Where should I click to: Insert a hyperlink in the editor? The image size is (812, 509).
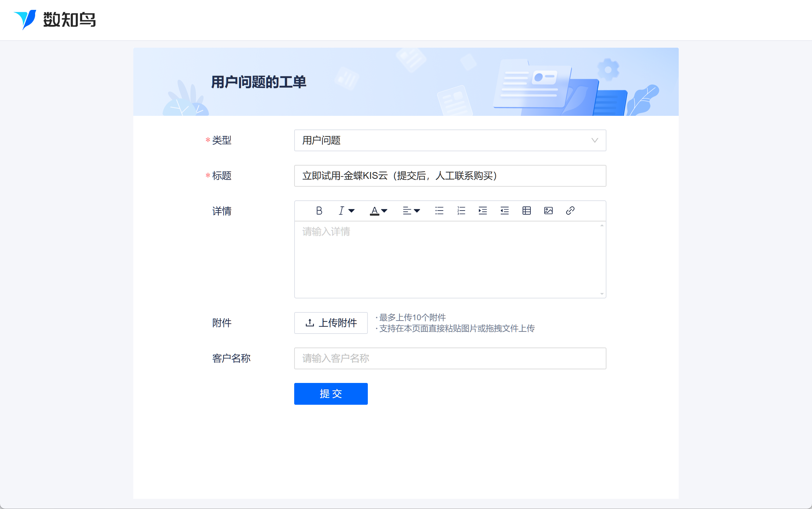click(570, 211)
